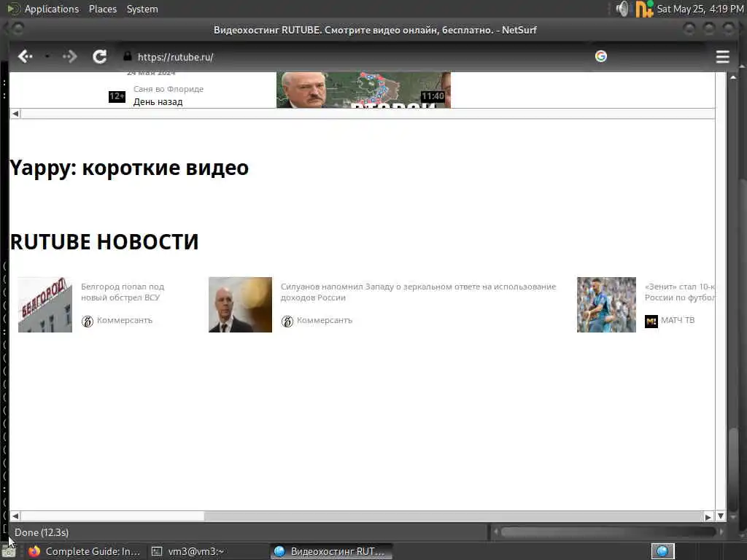Go back using the browser back arrow
Image resolution: width=747 pixels, height=560 pixels.
(x=25, y=57)
